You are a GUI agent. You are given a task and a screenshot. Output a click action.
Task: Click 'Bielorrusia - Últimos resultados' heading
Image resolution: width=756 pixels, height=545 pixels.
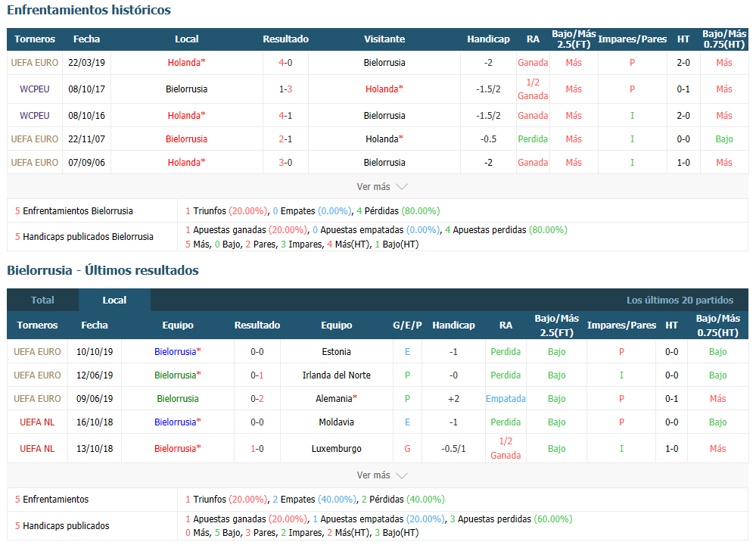point(103,270)
